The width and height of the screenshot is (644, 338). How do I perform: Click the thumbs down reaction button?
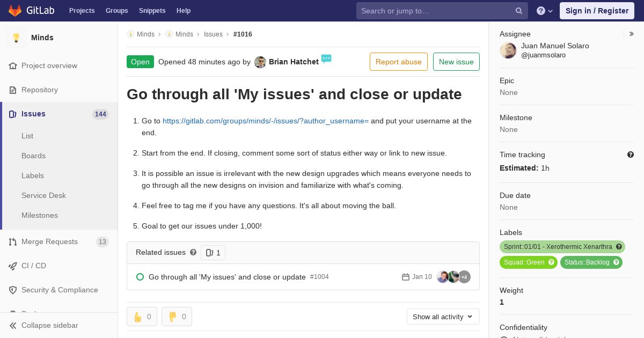tap(177, 317)
